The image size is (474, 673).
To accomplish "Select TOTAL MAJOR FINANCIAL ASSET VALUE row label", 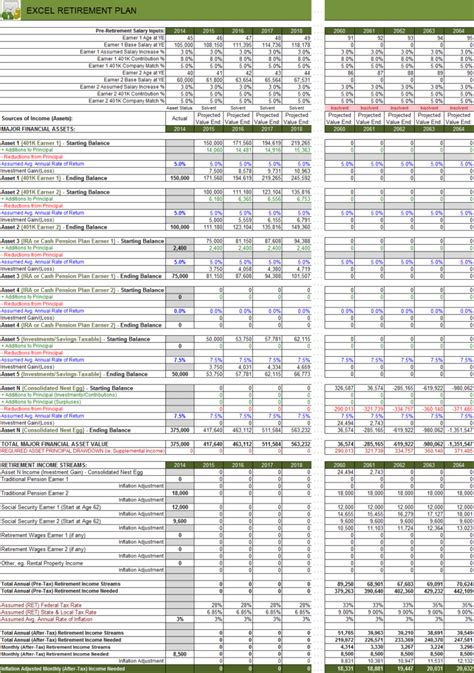I will coord(55,444).
